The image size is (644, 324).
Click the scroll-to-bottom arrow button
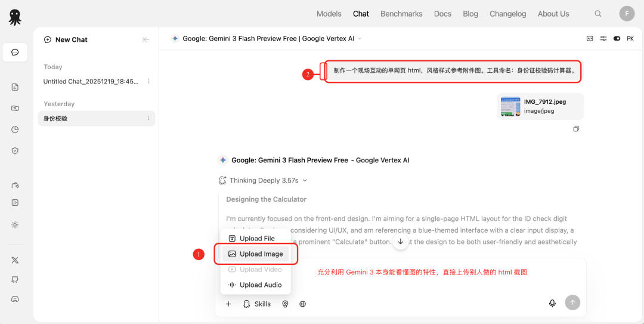pos(401,241)
